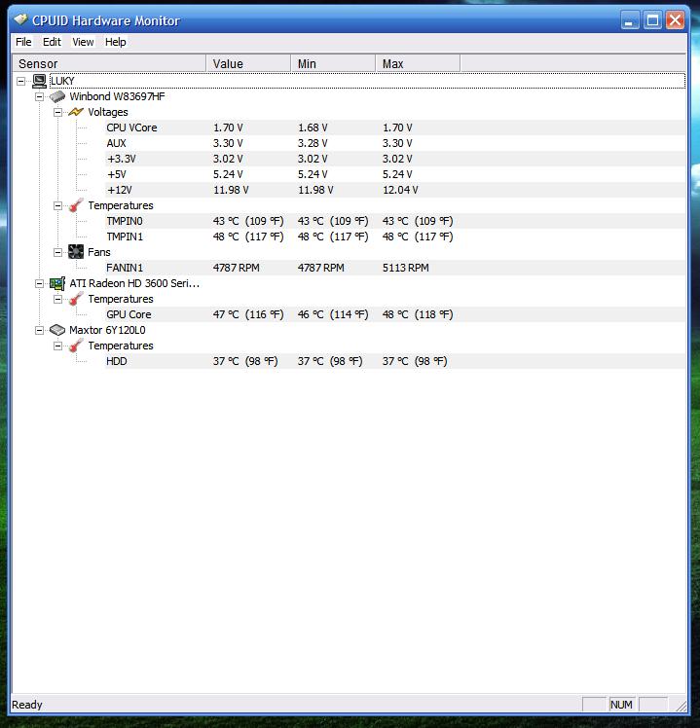Click the window resize grip corner

click(x=681, y=706)
